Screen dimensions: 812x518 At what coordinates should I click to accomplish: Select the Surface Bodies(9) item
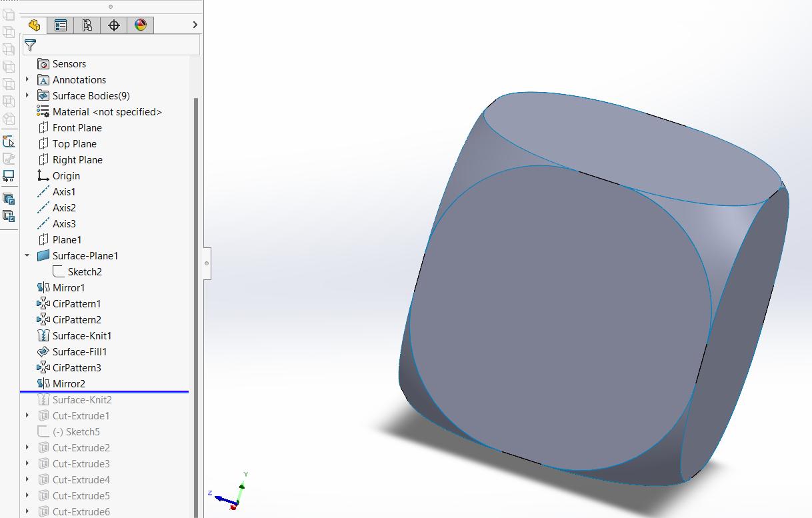point(83,96)
